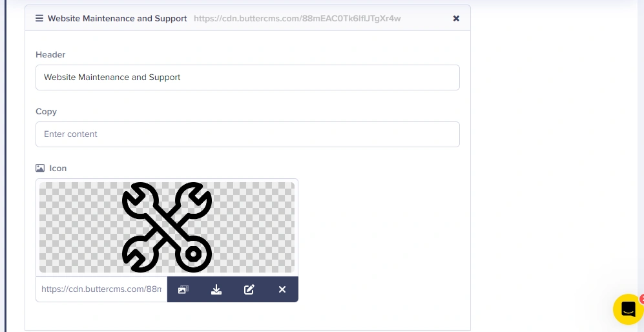Click the picture icon next to Icon label
Screen dimensions: 644x332
pos(40,168)
